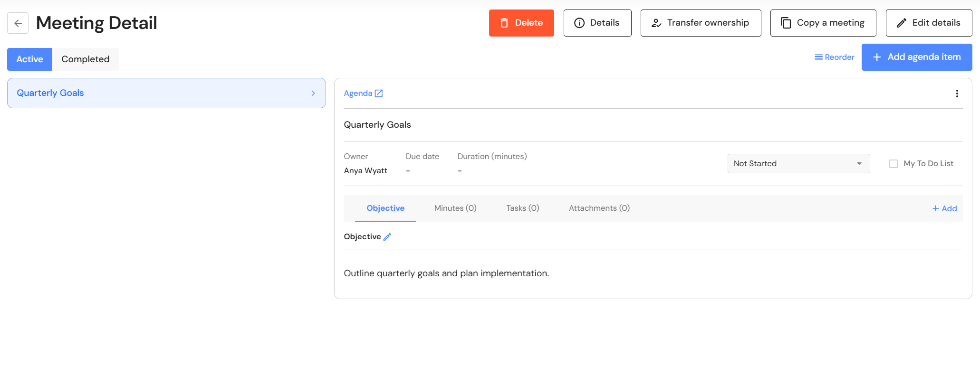This screenshot has height=366, width=980.
Task: Click the Delete meeting button
Action: (521, 23)
